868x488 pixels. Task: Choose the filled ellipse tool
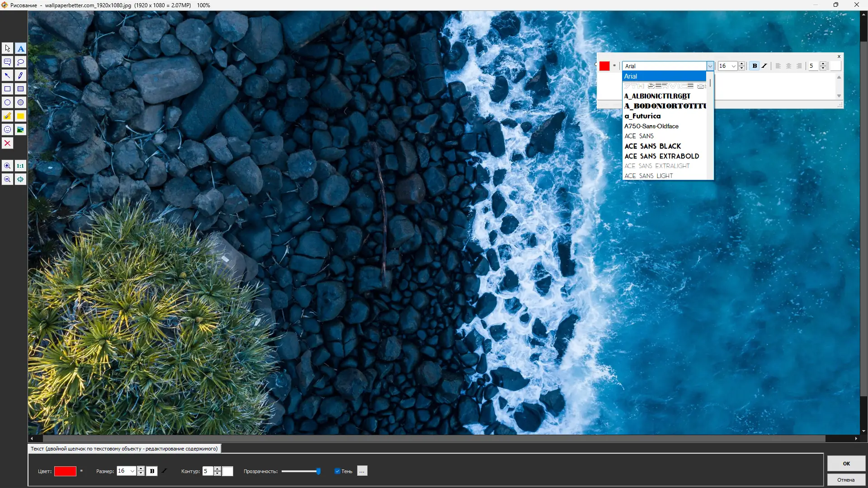[20, 103]
